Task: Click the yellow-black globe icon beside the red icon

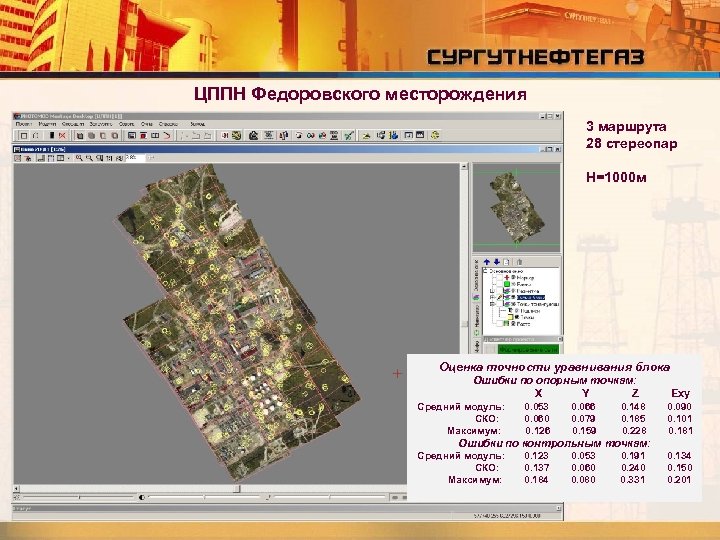Action: click(236, 135)
